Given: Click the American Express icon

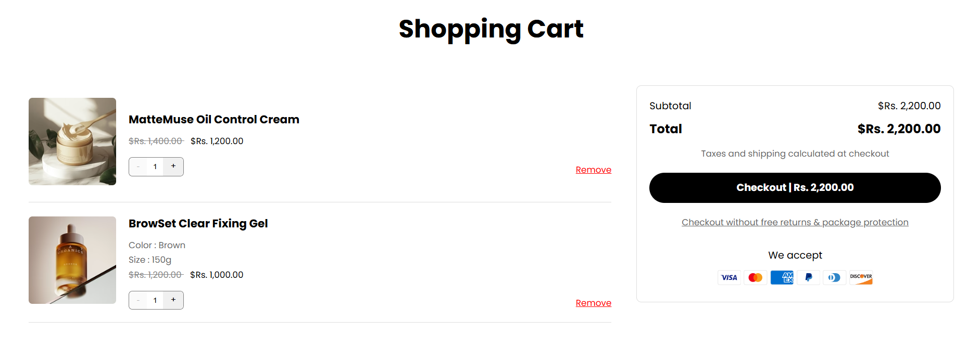Looking at the screenshot, I should click(782, 277).
